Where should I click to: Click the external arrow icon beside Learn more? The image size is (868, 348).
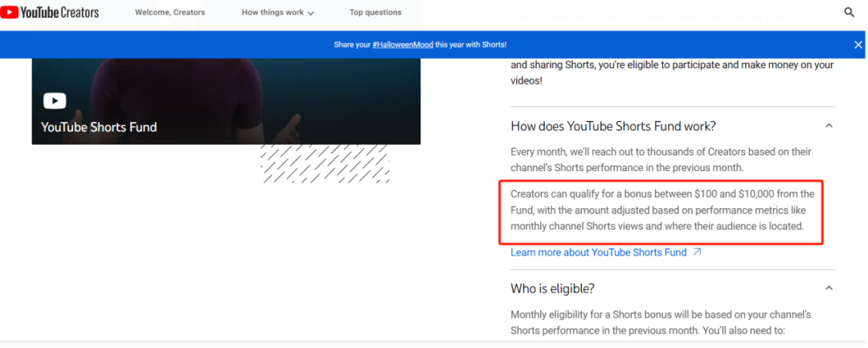coord(697,252)
